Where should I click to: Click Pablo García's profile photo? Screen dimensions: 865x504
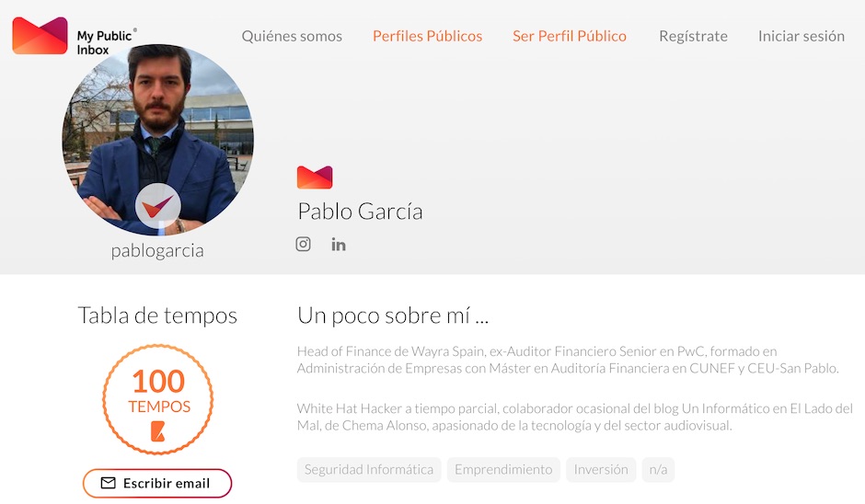(157, 140)
